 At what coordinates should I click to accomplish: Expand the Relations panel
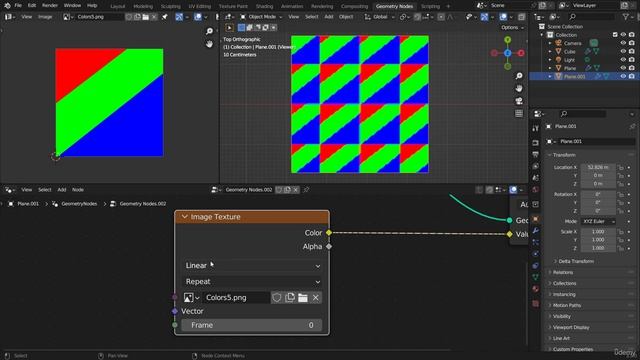pos(563,272)
